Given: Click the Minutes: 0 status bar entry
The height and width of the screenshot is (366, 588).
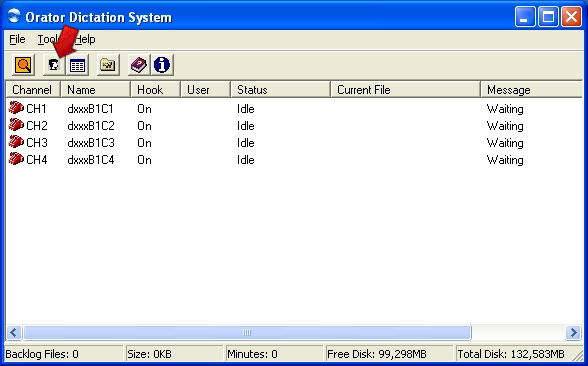Looking at the screenshot, I should [x=274, y=354].
